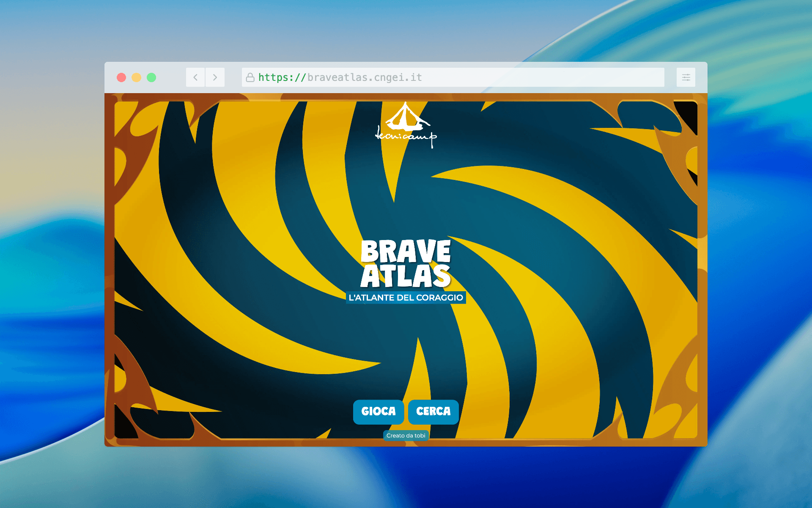This screenshot has height=508, width=812.
Task: Close the window with red button
Action: pyautogui.click(x=121, y=77)
